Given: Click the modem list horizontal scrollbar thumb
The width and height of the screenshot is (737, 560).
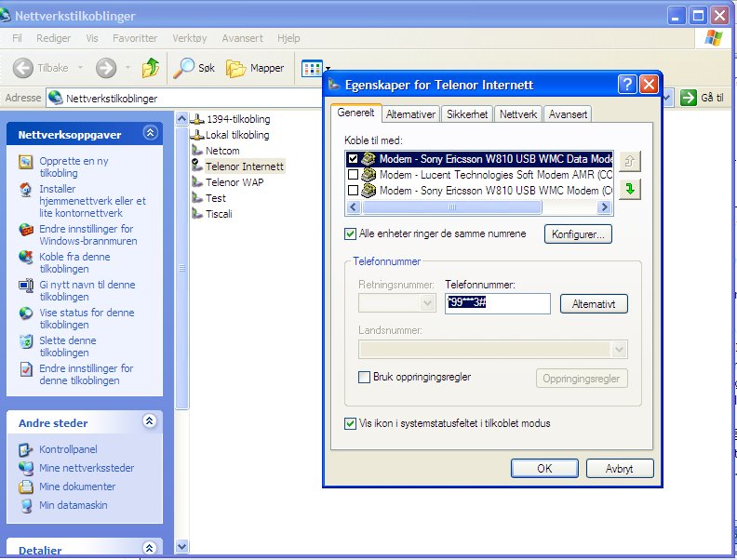Looking at the screenshot, I should (451, 207).
